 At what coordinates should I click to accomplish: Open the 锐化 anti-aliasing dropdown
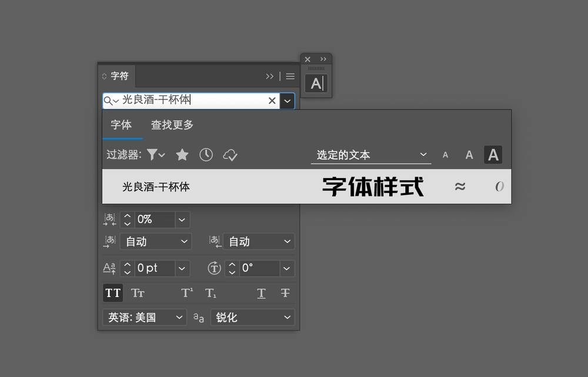pyautogui.click(x=252, y=317)
